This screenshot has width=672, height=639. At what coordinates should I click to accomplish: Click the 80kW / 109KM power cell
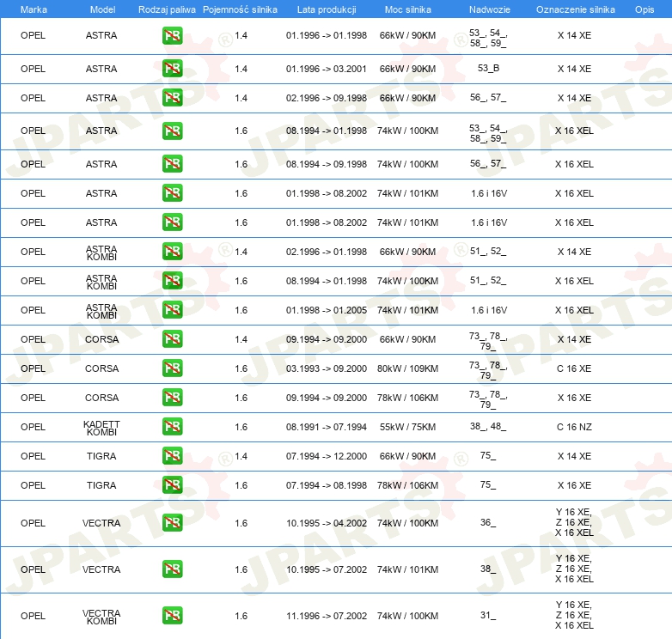click(x=407, y=368)
